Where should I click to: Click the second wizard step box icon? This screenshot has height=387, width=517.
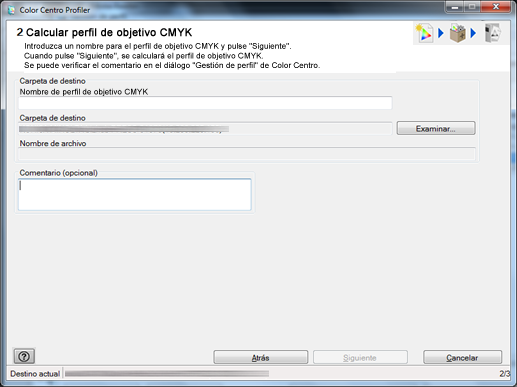(x=457, y=33)
